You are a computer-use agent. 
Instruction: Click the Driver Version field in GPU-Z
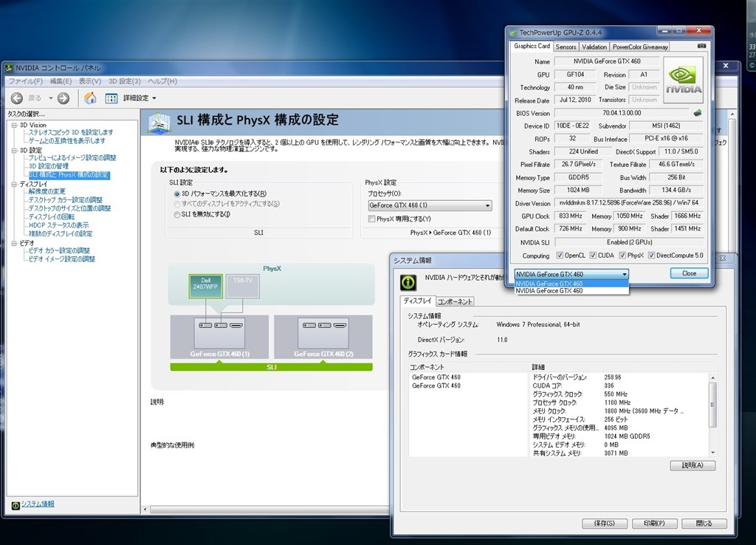[629, 203]
